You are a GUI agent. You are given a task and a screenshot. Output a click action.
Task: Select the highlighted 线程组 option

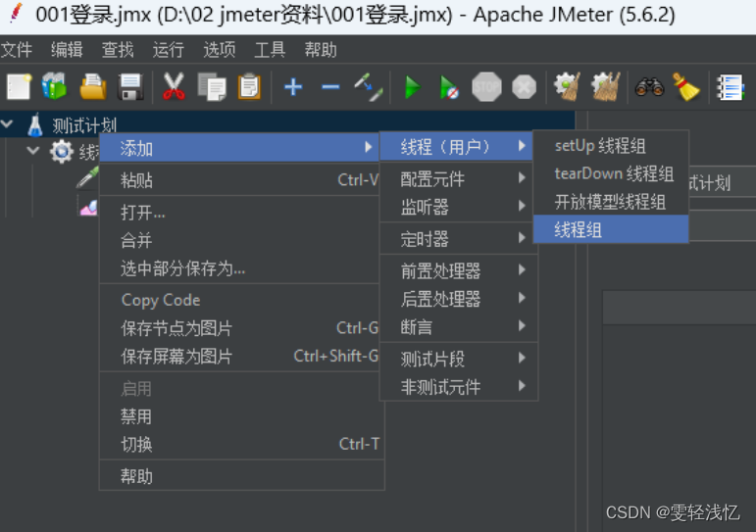coord(611,229)
